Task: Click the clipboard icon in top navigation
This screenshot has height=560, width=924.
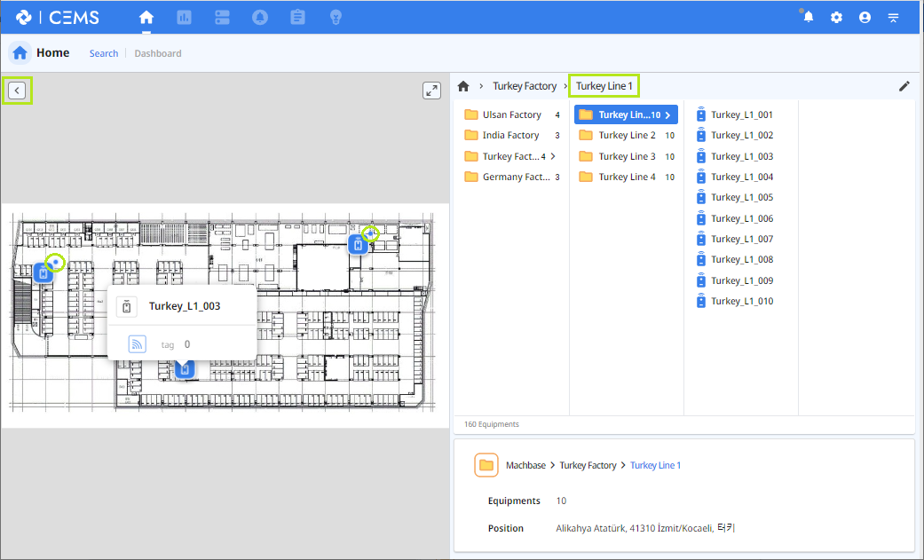Action: [x=297, y=17]
